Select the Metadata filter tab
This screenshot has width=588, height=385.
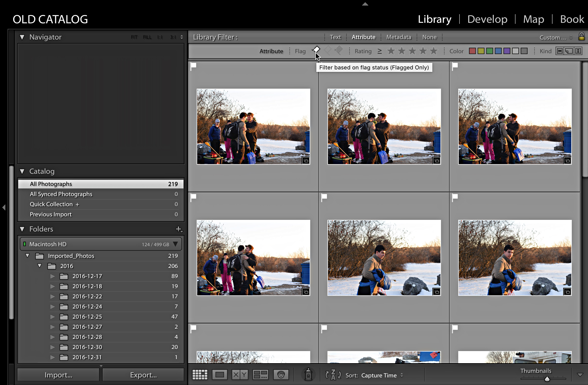coord(399,37)
